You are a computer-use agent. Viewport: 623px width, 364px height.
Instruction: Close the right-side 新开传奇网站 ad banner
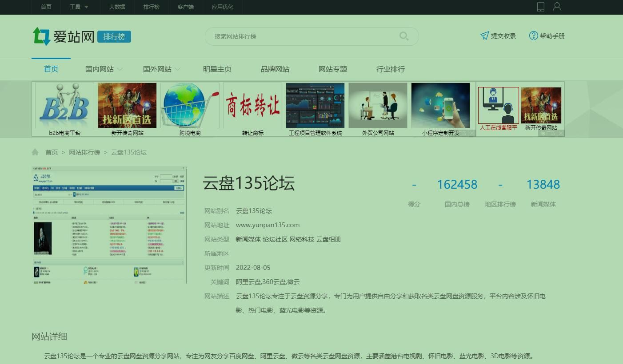pyautogui.click(x=561, y=133)
